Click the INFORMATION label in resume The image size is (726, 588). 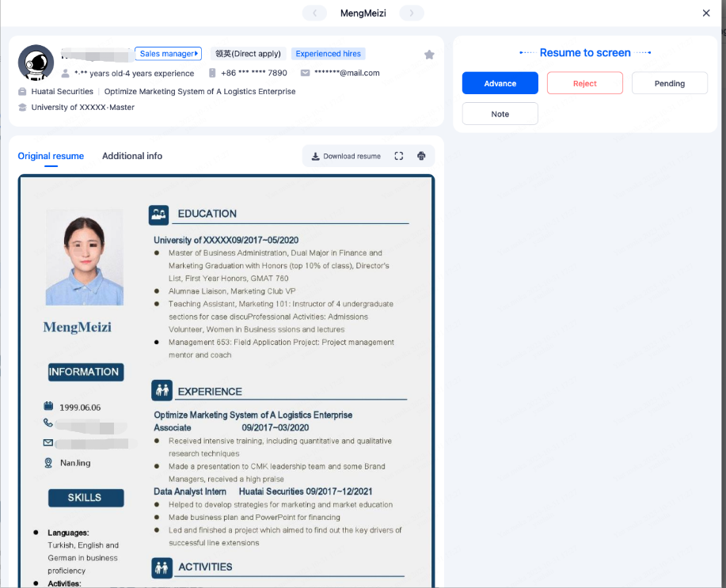click(x=86, y=372)
